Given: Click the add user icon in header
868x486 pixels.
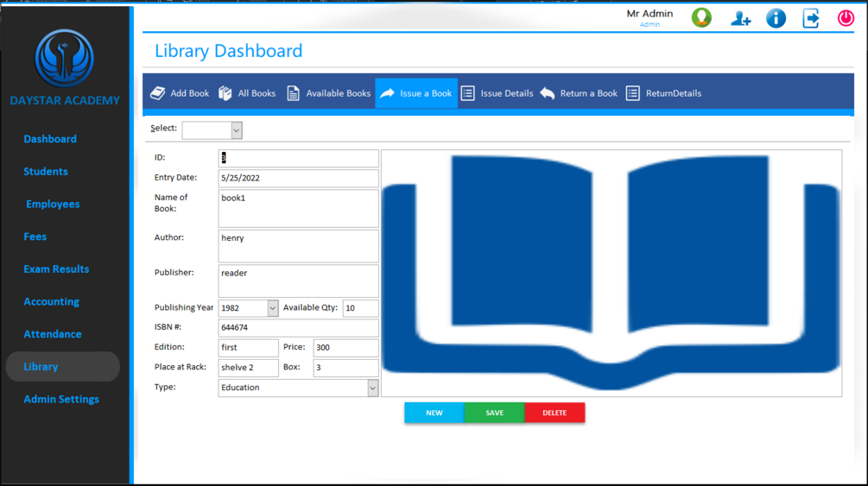Looking at the screenshot, I should pyautogui.click(x=740, y=19).
